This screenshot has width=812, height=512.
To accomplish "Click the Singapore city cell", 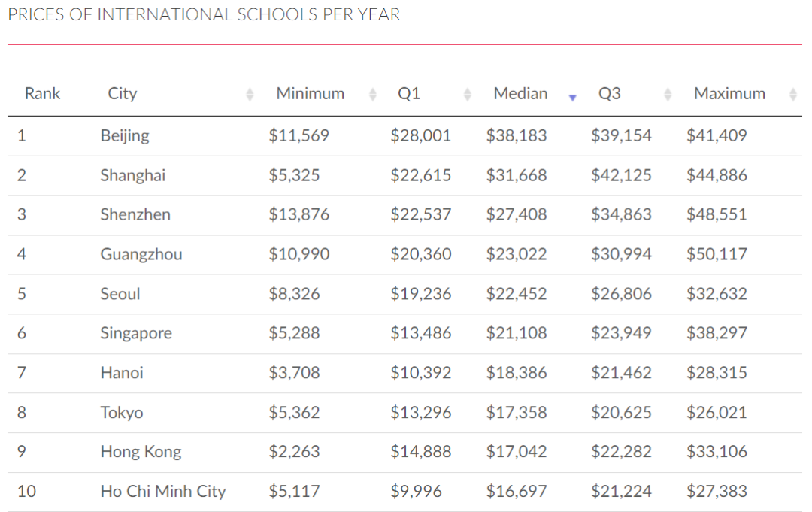I will (x=136, y=333).
